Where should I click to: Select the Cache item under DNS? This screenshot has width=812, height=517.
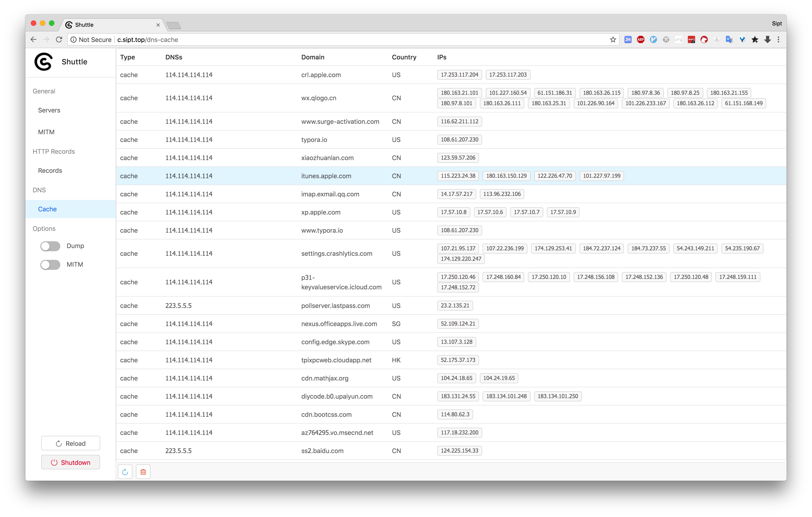pyautogui.click(x=47, y=209)
